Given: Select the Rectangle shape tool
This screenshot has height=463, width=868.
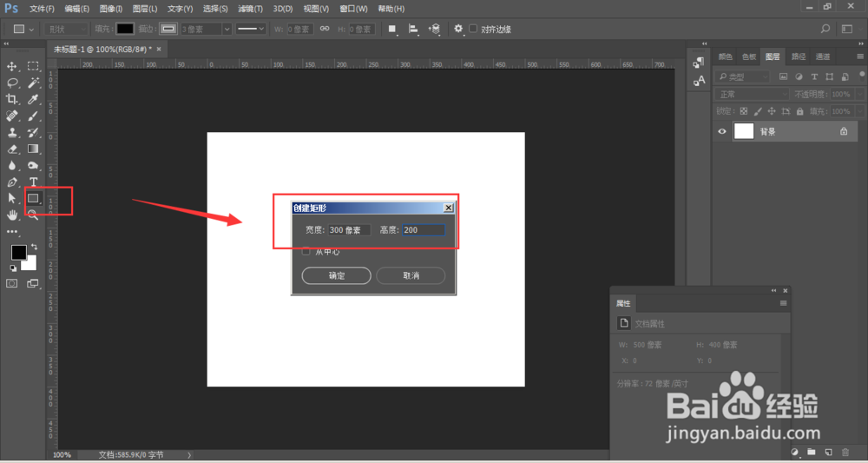Looking at the screenshot, I should point(33,198).
